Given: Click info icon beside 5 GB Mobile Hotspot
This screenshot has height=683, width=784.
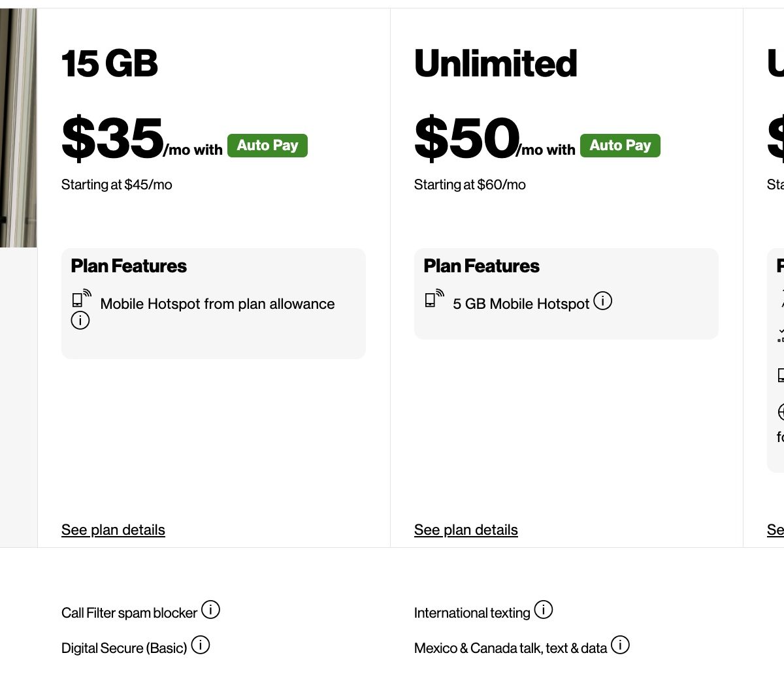Looking at the screenshot, I should coord(602,301).
